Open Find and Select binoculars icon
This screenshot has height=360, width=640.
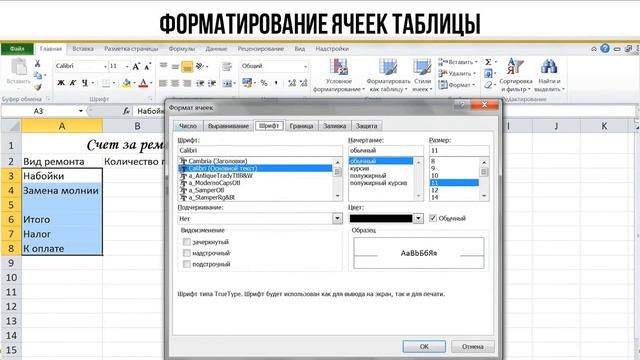[x=549, y=67]
